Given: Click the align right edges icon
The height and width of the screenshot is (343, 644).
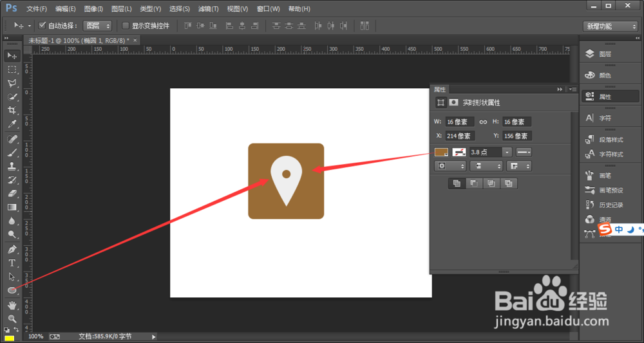Looking at the screenshot, I should 256,26.
